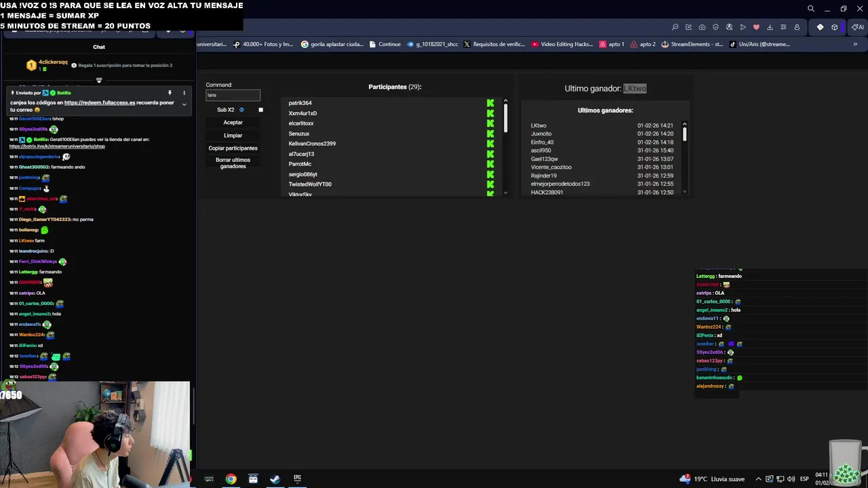Click the edit note icon in browser toolbar

coord(688,27)
